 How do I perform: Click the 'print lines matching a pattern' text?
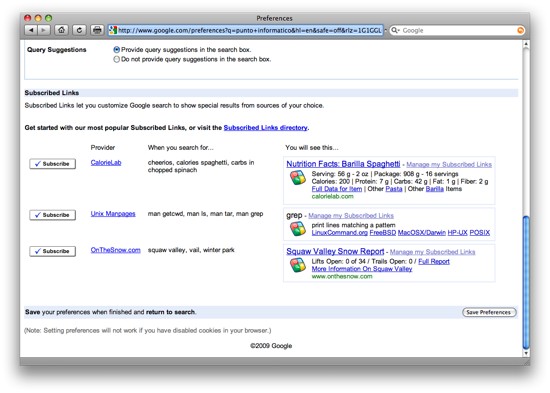353,225
